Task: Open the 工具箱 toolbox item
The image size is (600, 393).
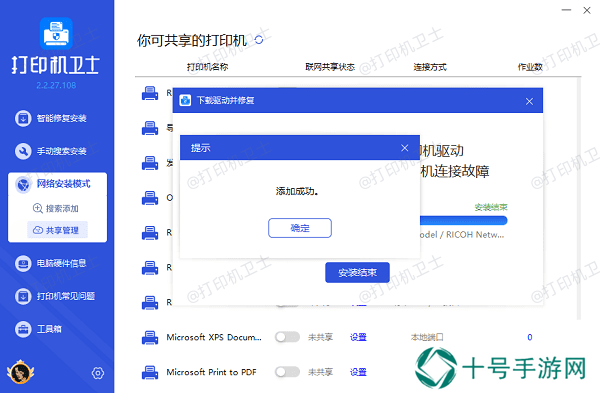Action: 38,329
